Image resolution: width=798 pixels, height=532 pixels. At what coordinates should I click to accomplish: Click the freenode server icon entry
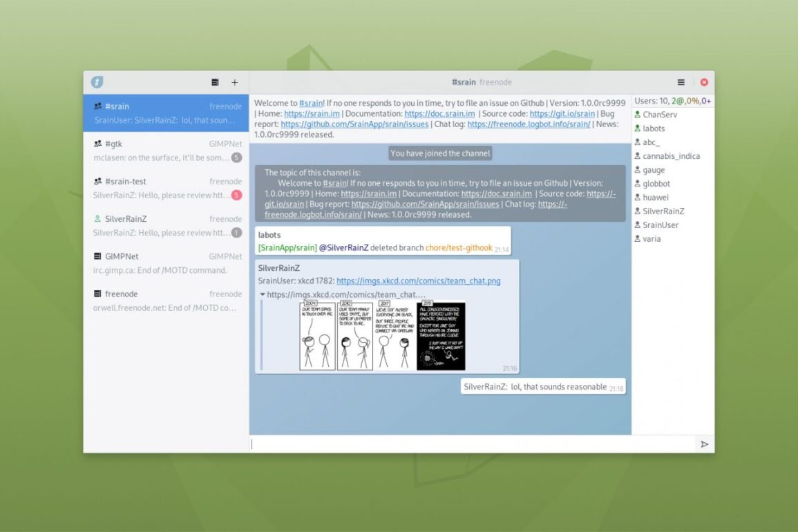[97, 294]
